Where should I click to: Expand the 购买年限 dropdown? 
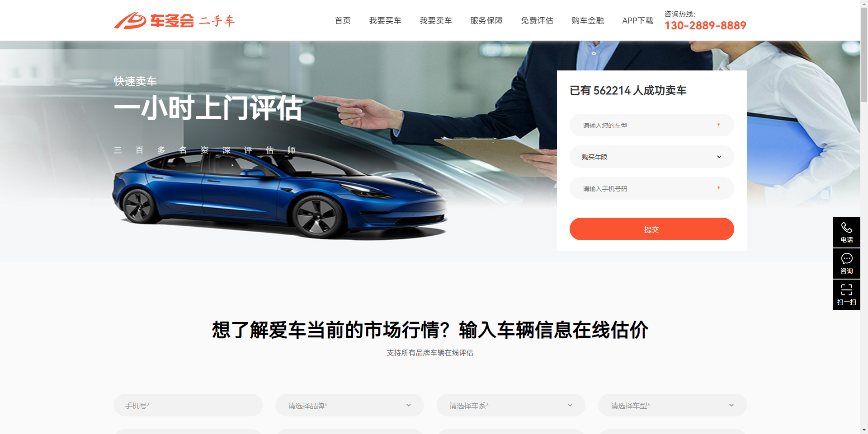651,157
